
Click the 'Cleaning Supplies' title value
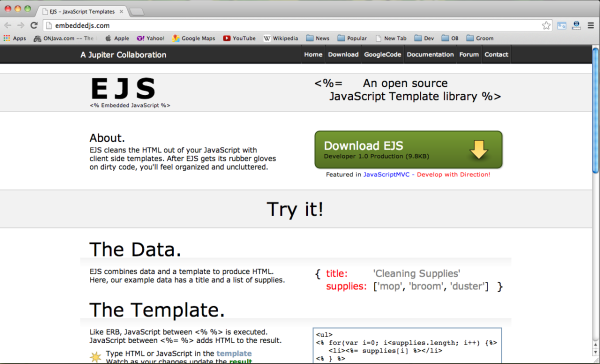[x=417, y=274]
